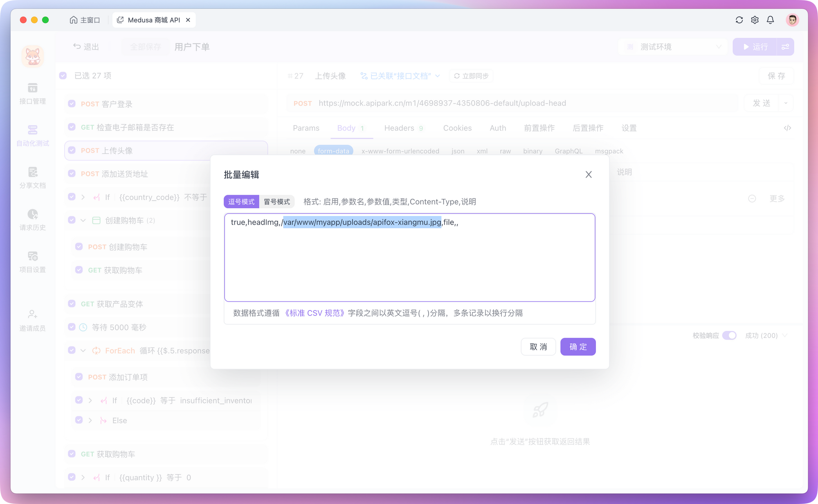
Task: Click the settings gear in title bar
Action: [754, 20]
